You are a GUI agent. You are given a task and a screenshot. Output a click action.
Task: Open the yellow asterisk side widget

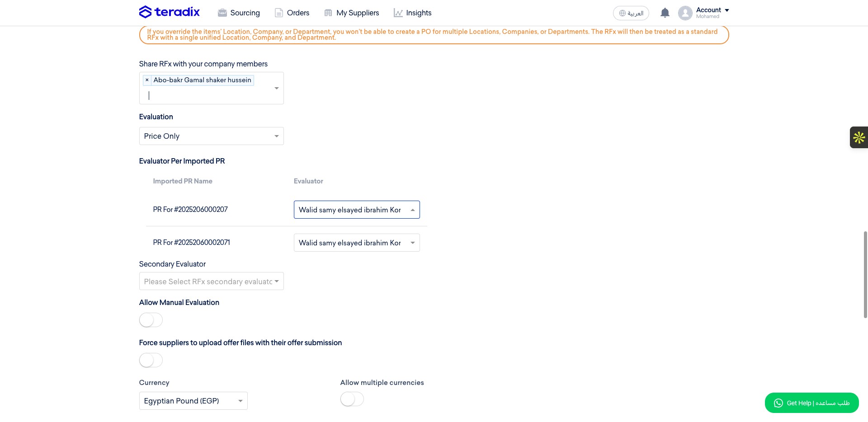(x=859, y=137)
